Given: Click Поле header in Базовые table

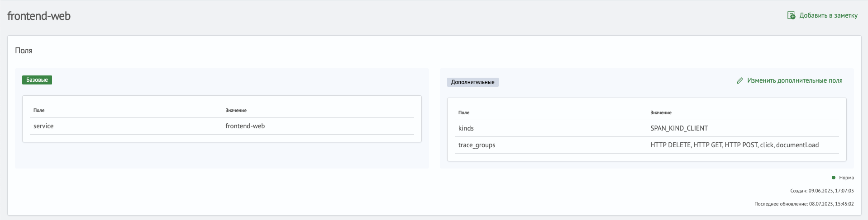Looking at the screenshot, I should coord(39,110).
